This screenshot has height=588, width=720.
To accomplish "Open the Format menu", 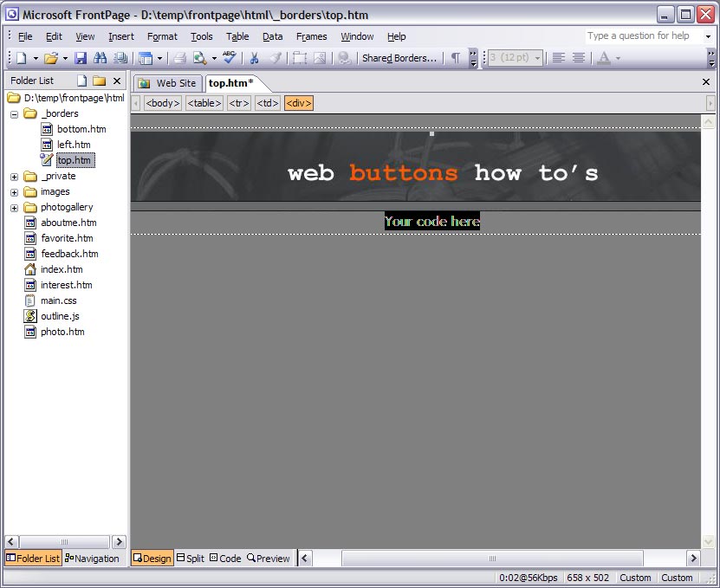I will point(162,36).
